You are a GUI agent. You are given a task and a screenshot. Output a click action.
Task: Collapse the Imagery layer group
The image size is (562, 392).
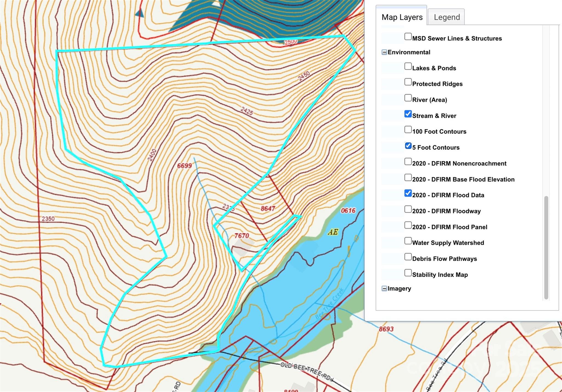pyautogui.click(x=384, y=288)
